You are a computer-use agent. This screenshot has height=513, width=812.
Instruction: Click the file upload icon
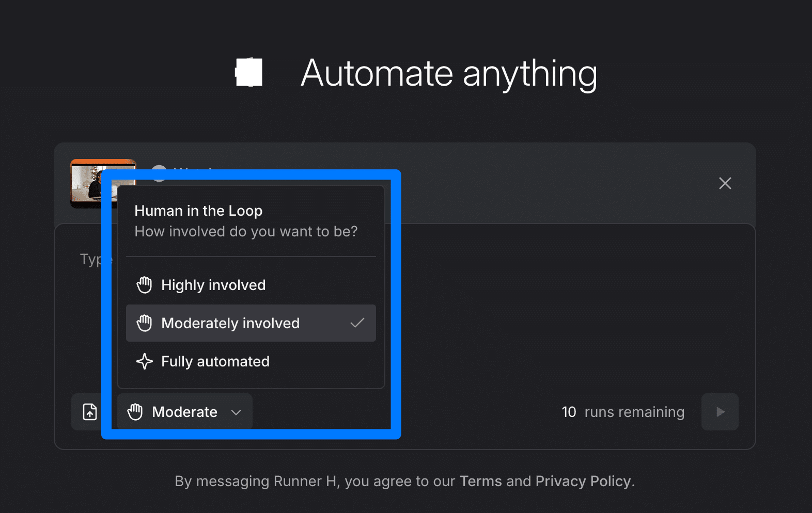tap(90, 412)
